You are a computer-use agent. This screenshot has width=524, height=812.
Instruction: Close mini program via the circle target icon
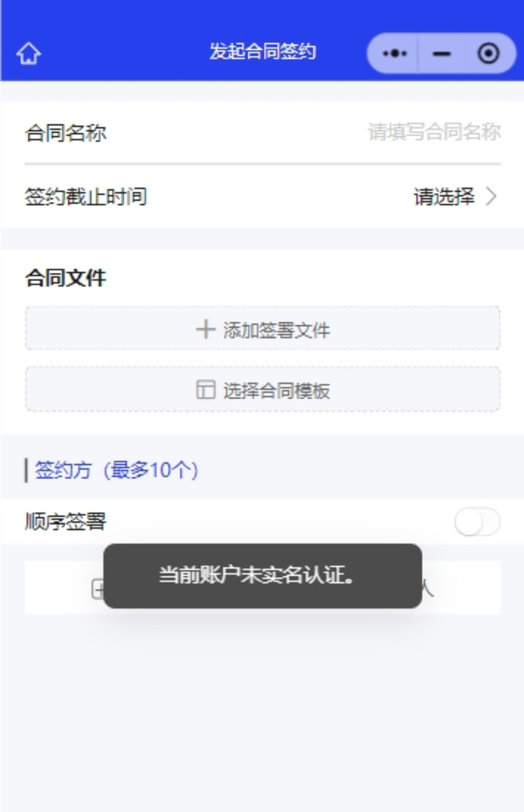coord(488,53)
